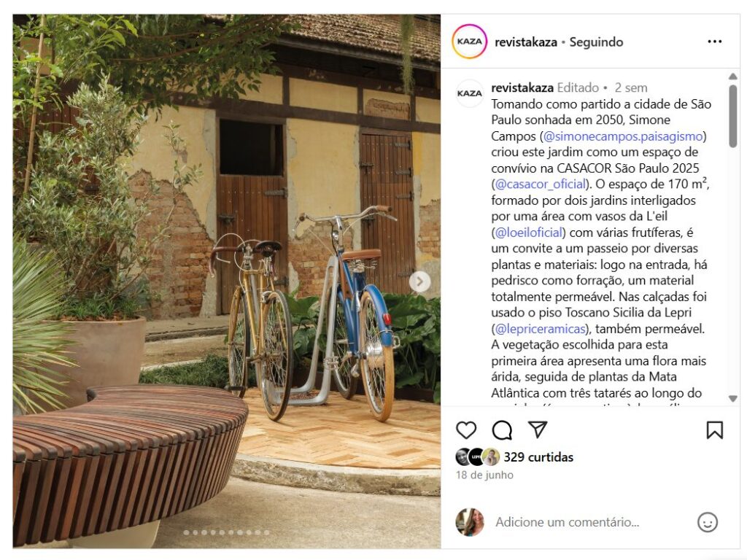
Task: Click caption scrollbar up arrow
Action: coord(732,77)
